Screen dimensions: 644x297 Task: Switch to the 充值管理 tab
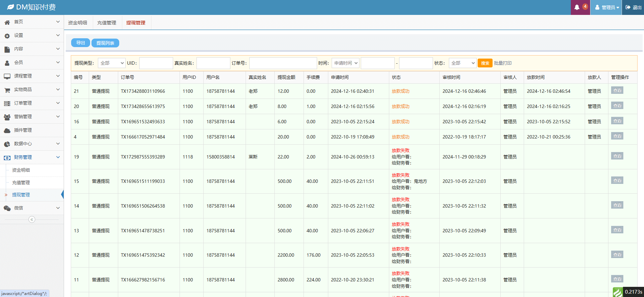[107, 23]
